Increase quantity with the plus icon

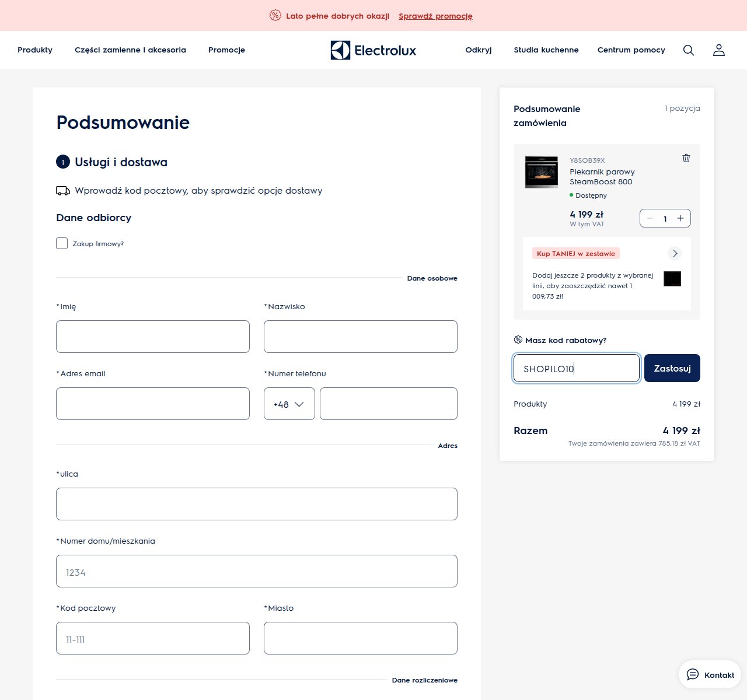[680, 218]
